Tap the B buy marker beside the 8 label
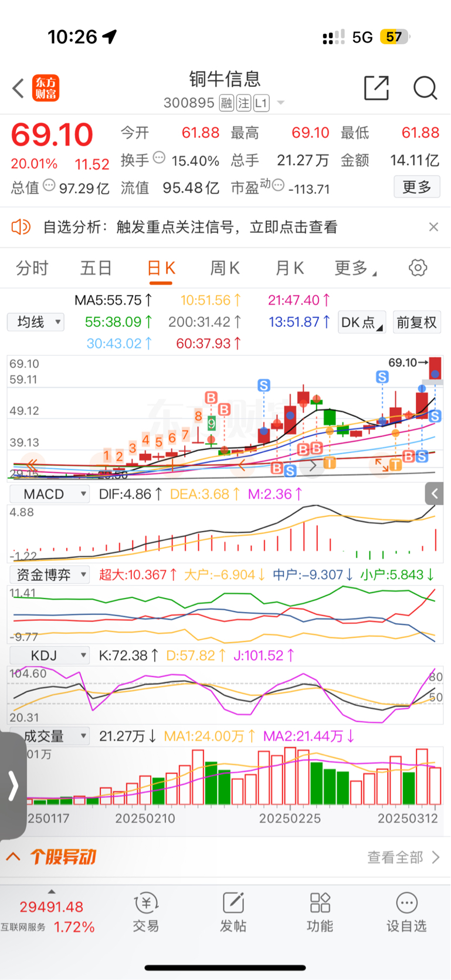Image resolution: width=451 pixels, height=980 pixels. pyautogui.click(x=211, y=398)
